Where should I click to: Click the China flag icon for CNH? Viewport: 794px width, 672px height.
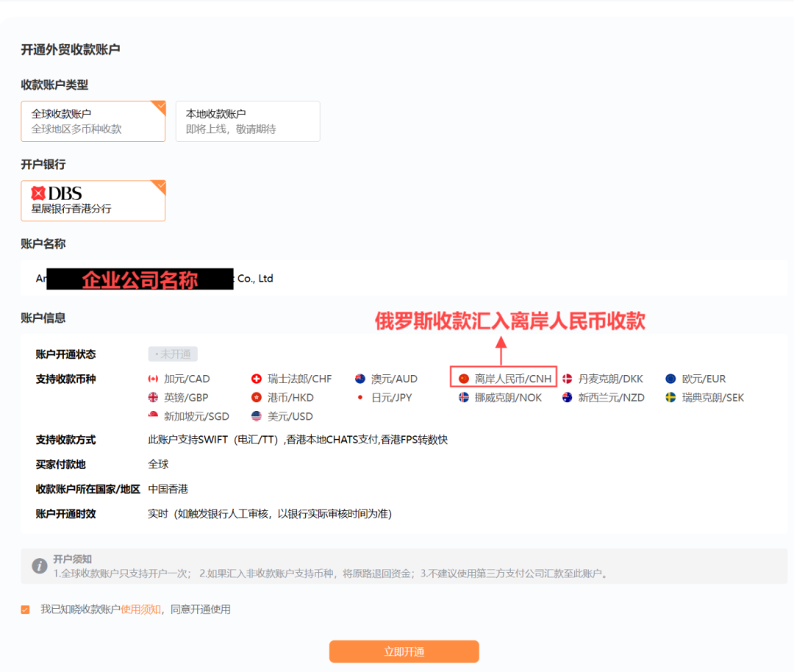pos(463,379)
